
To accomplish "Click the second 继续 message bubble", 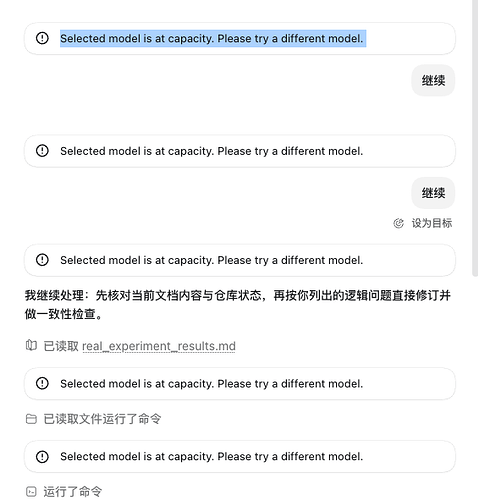I will pyautogui.click(x=433, y=193).
